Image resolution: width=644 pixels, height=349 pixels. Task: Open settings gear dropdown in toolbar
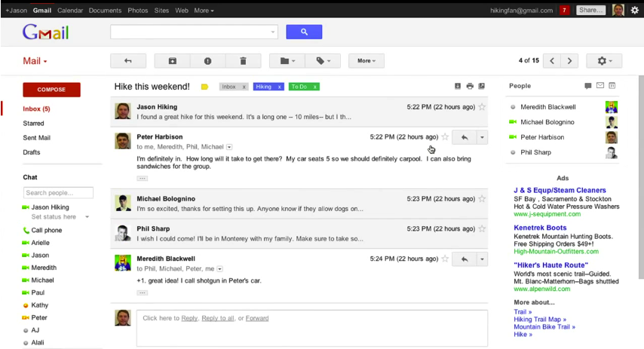[604, 61]
